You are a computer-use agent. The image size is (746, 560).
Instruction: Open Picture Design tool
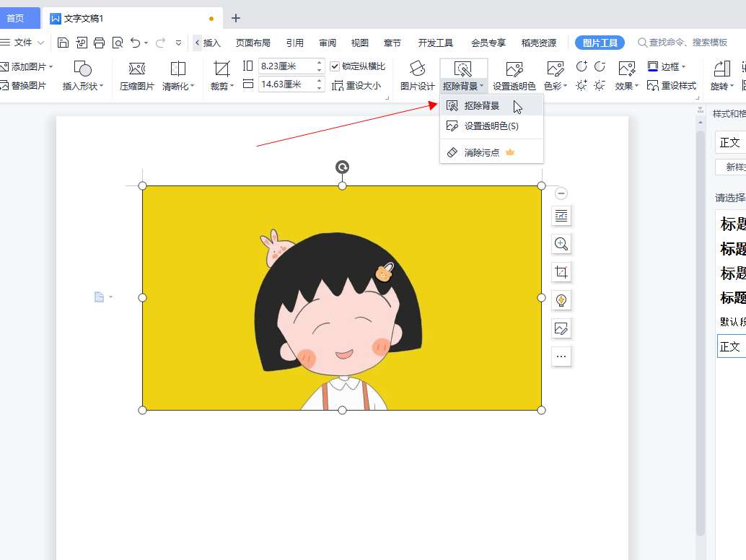pyautogui.click(x=417, y=76)
